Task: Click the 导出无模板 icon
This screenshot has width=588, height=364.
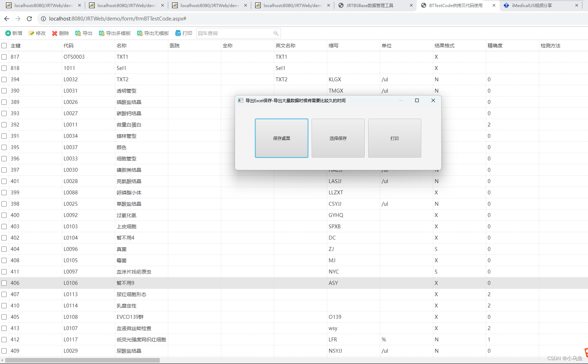Action: tap(140, 33)
